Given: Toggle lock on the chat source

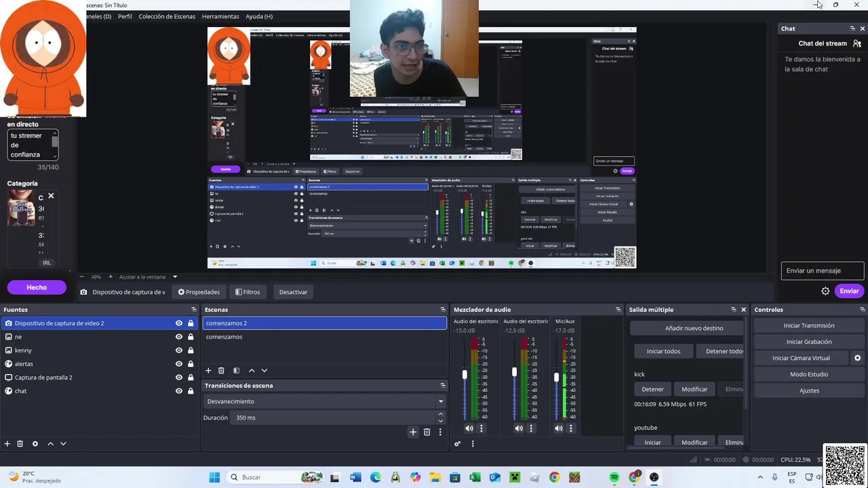Looking at the screenshot, I should 191,391.
